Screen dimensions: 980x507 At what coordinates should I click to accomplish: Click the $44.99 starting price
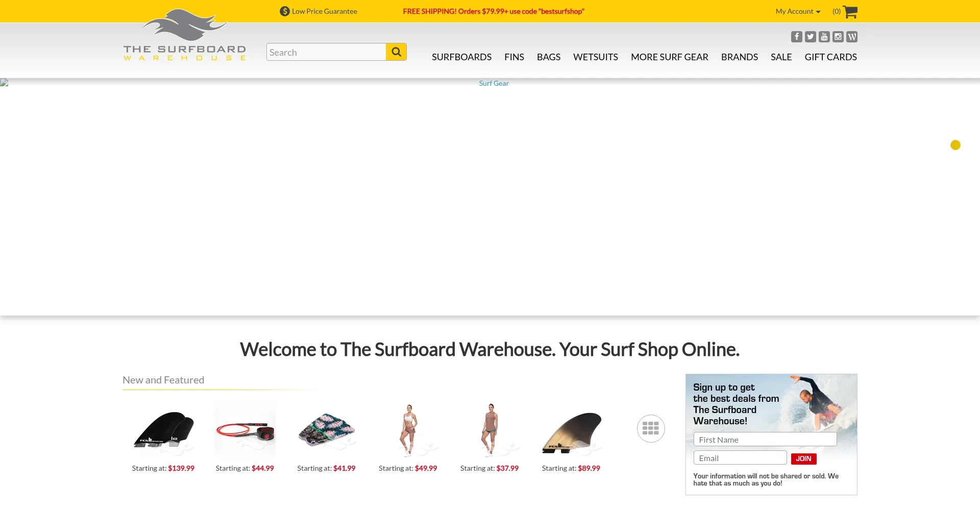pos(263,468)
